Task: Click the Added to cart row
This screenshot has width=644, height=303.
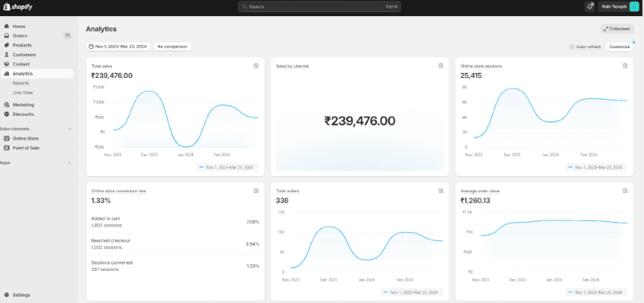Action: [x=175, y=222]
